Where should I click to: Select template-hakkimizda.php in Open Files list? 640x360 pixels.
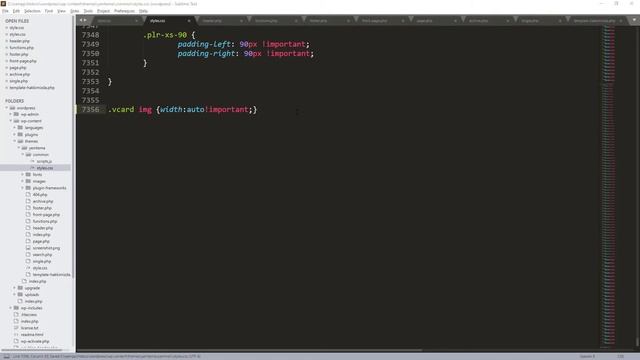click(32, 88)
